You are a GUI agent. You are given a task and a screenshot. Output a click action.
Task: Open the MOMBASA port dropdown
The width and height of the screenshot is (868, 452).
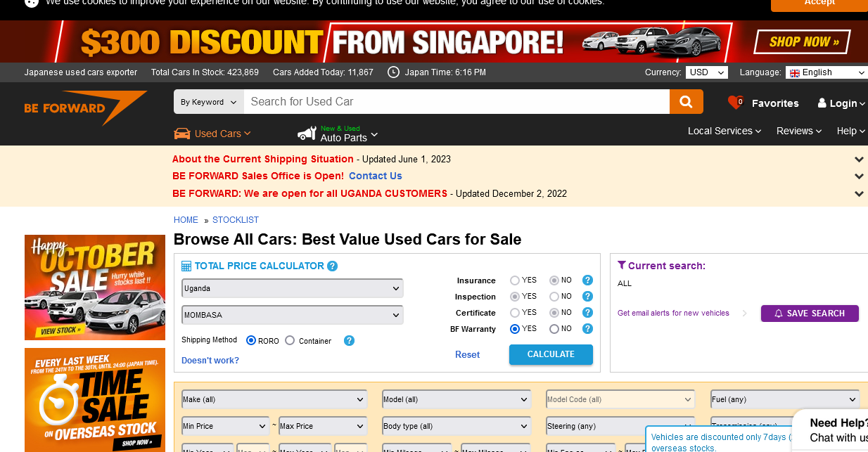[x=292, y=315]
